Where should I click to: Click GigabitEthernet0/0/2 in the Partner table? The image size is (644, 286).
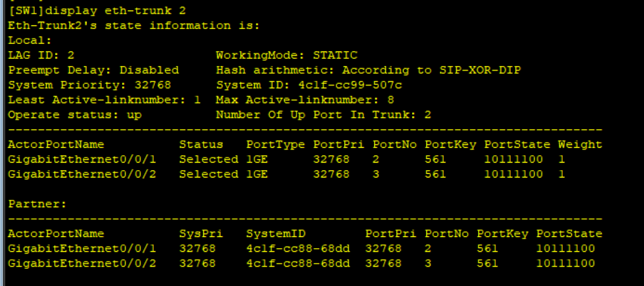point(82,263)
